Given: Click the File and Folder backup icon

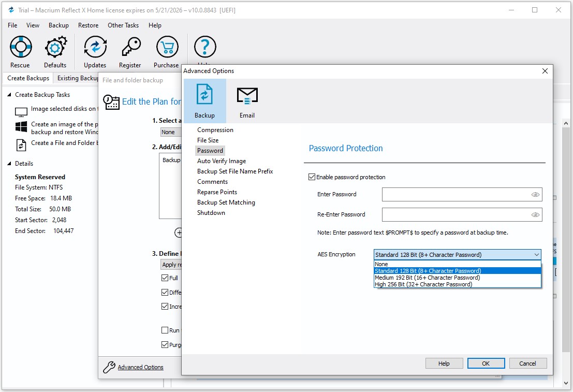Looking at the screenshot, I should pos(21,145).
